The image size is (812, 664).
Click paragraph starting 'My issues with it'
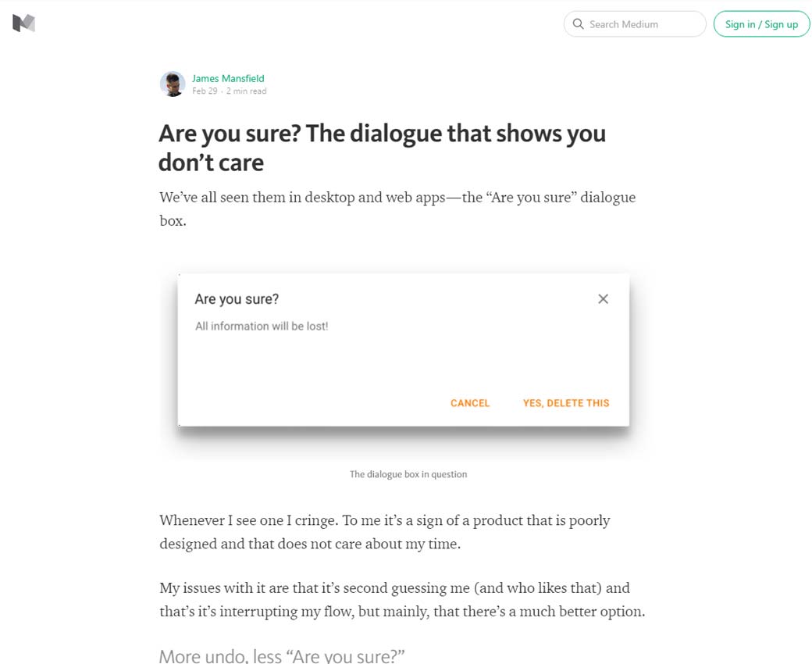click(x=401, y=599)
